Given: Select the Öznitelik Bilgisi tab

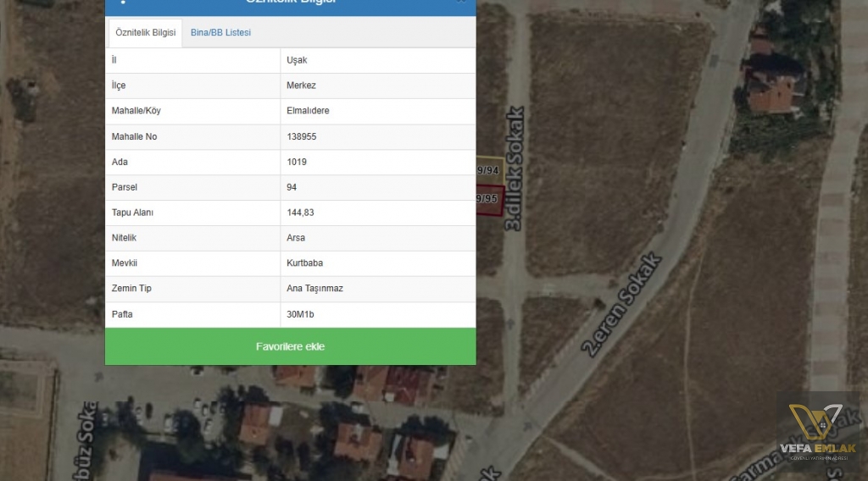Looking at the screenshot, I should (x=146, y=33).
